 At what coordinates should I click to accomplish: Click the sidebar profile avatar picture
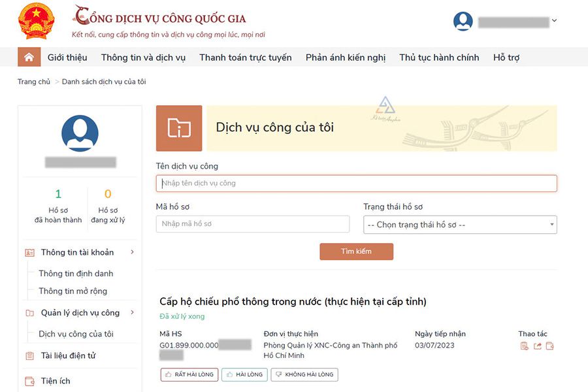[80, 133]
